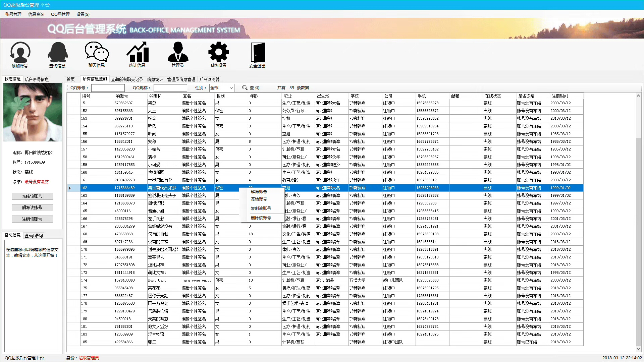The height and width of the screenshot is (362, 644).
Task: Switch to the 首页 tab
Action: (71, 79)
